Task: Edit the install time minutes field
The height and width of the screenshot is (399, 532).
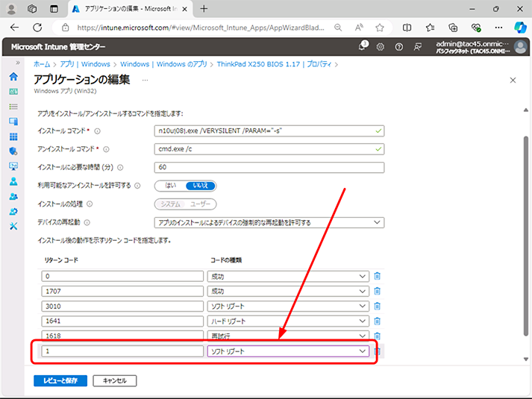Action: (x=269, y=168)
